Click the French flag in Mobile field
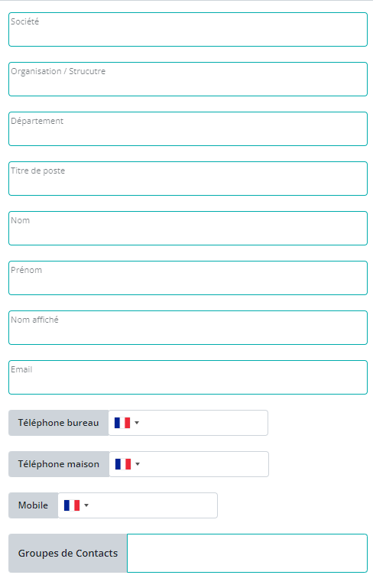 click(x=72, y=505)
